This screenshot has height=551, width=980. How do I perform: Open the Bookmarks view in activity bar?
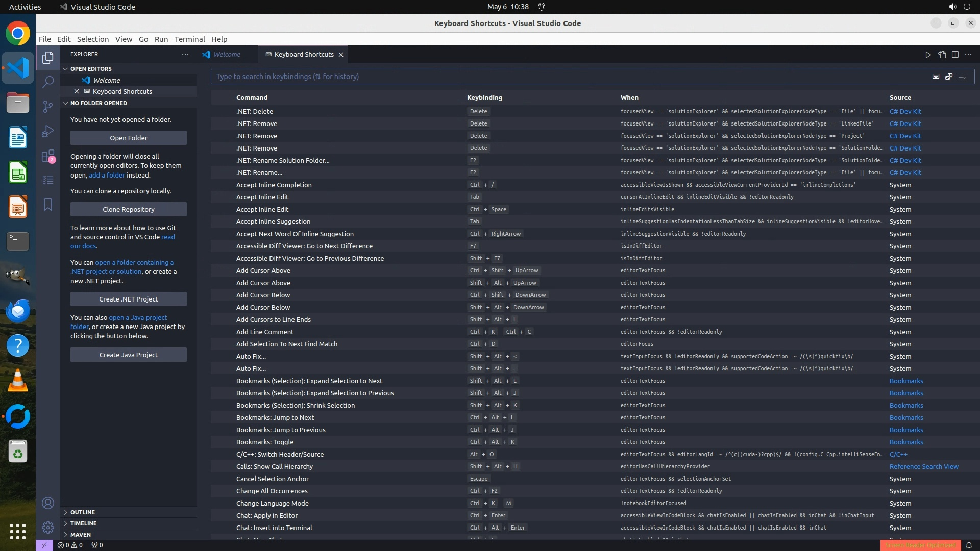tap(48, 205)
